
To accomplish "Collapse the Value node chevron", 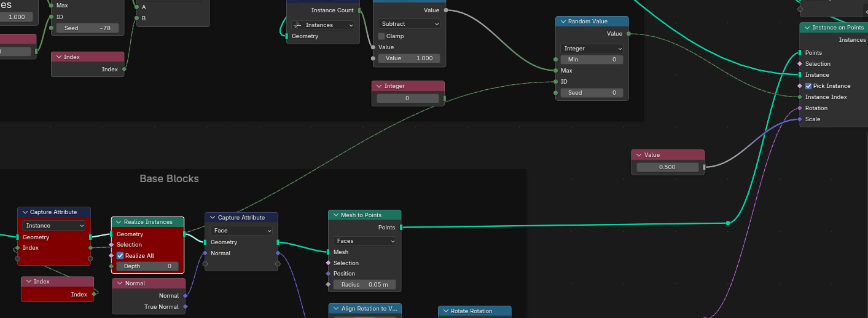I will point(639,156).
